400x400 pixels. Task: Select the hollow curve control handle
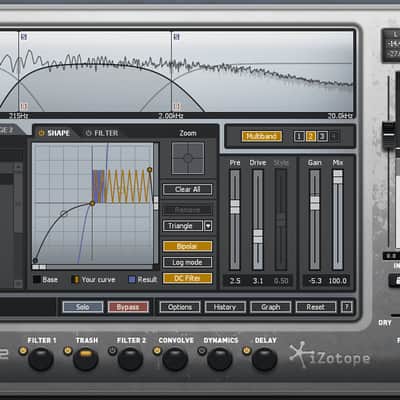coord(64,213)
